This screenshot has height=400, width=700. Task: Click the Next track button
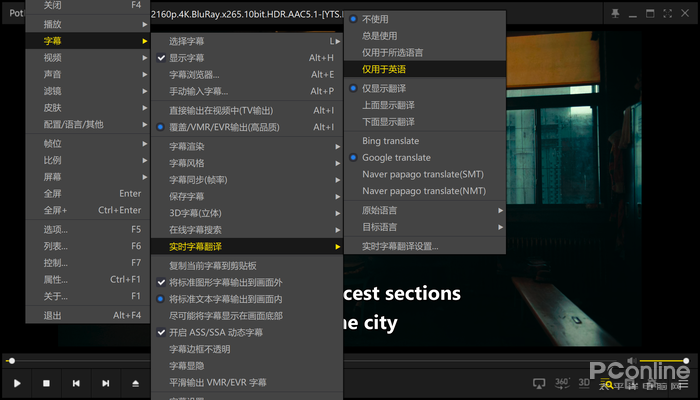coord(105,383)
